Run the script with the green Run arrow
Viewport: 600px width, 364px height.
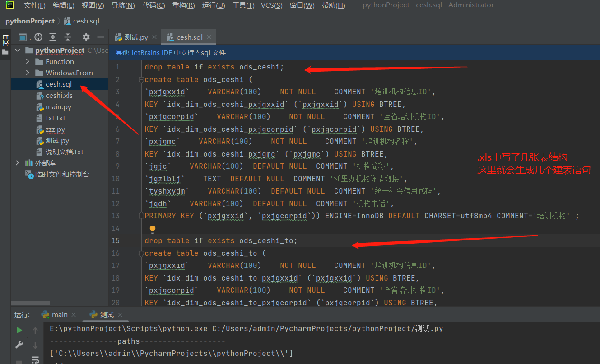click(19, 330)
